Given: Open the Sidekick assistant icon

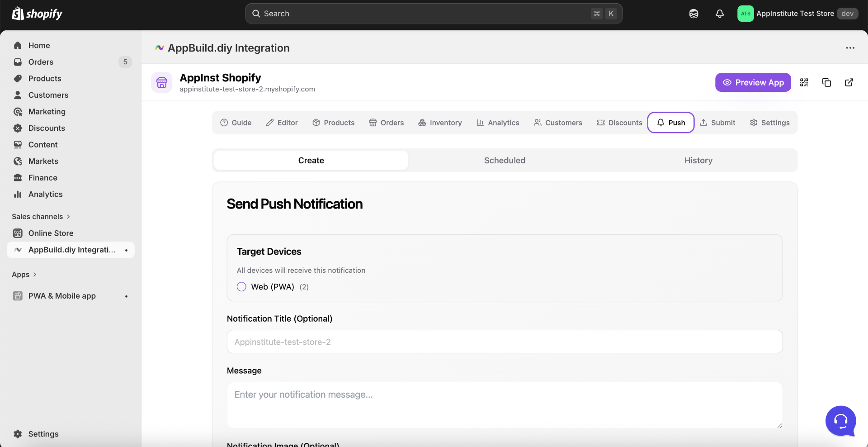Looking at the screenshot, I should (x=693, y=14).
